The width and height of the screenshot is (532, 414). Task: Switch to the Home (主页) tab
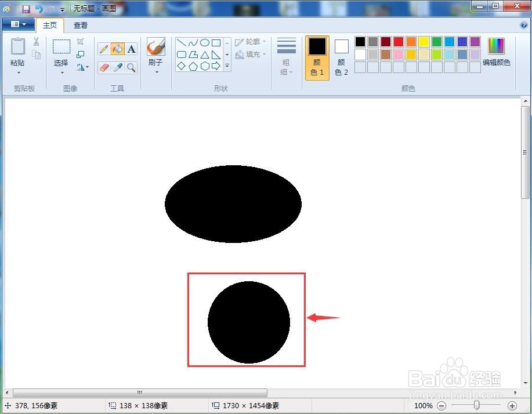[x=50, y=26]
